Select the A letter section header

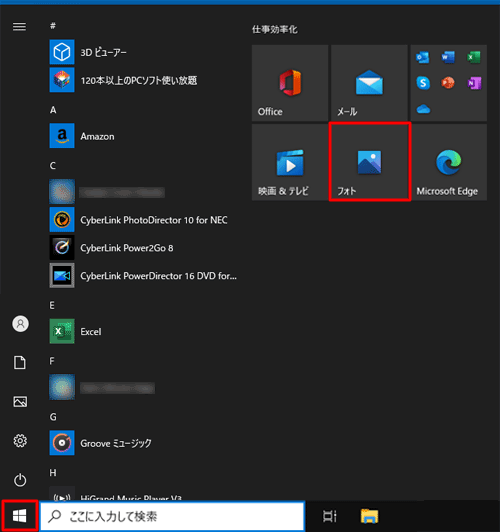53,110
